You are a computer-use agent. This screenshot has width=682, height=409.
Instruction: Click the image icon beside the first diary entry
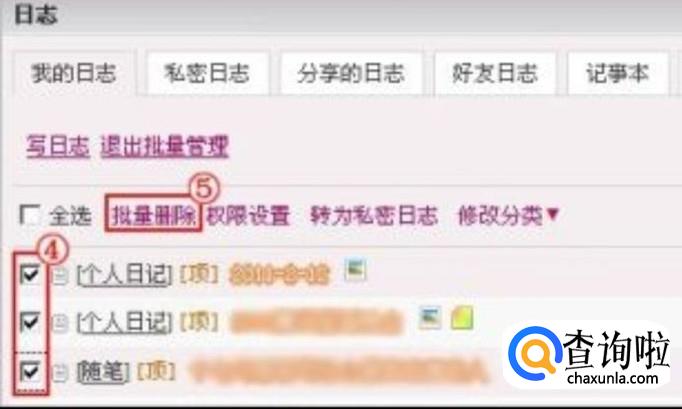(355, 269)
